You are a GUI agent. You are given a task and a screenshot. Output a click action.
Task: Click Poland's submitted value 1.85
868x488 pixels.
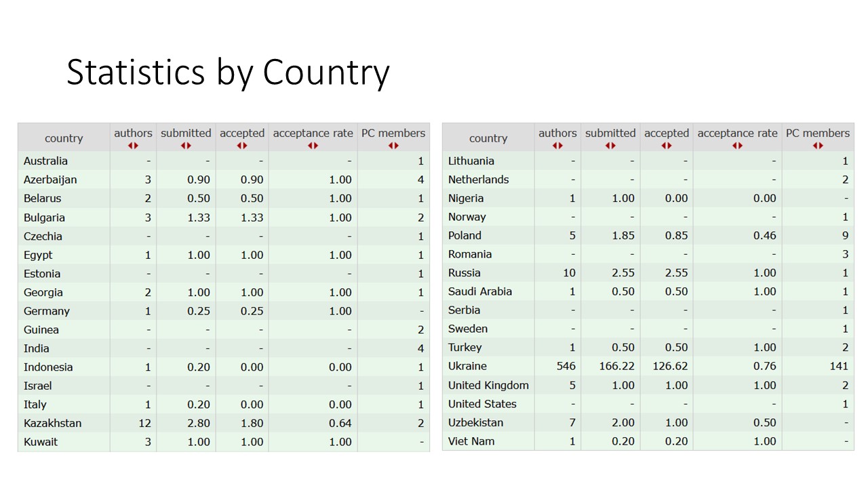tap(623, 236)
